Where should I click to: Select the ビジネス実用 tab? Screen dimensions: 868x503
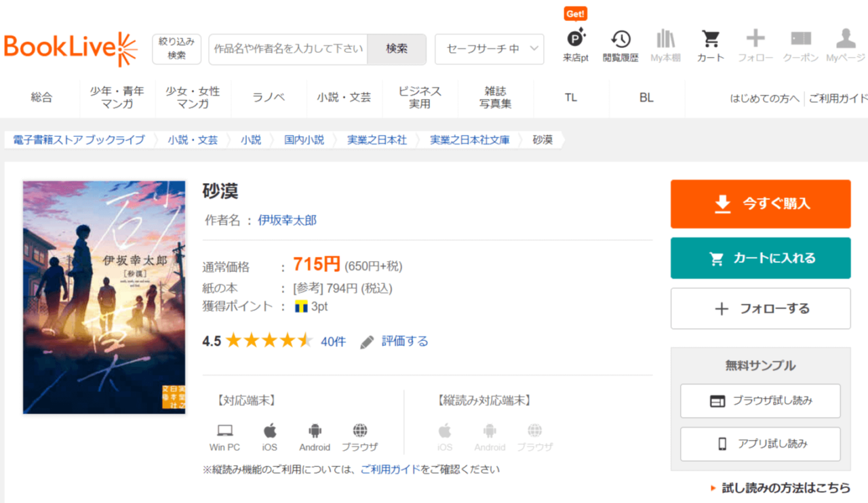pos(420,98)
